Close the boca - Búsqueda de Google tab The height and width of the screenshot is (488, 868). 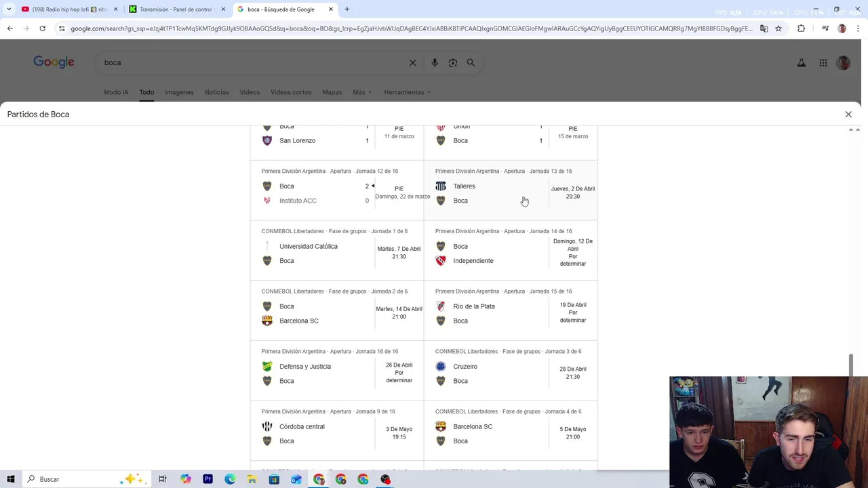point(331,9)
